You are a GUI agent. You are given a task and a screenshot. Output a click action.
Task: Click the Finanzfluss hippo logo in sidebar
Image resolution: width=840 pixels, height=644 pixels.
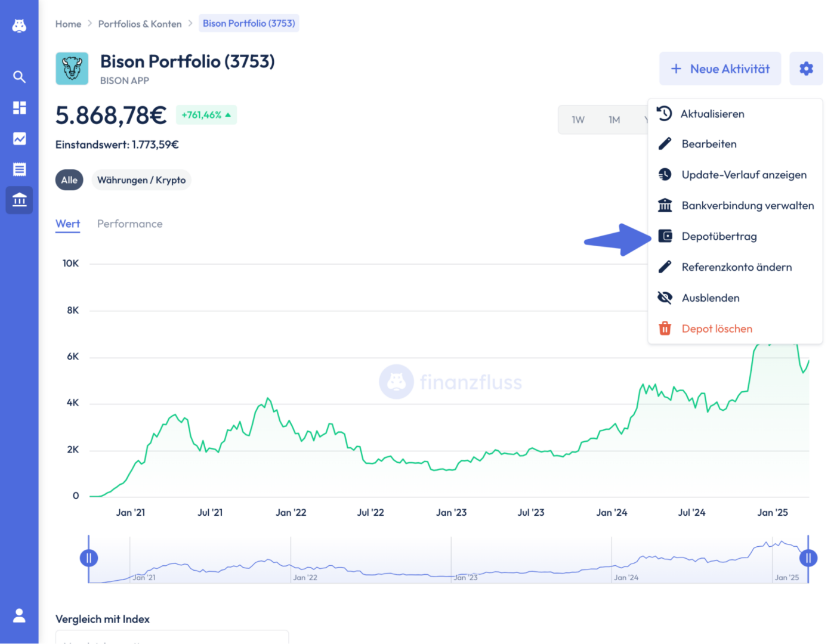(x=19, y=26)
